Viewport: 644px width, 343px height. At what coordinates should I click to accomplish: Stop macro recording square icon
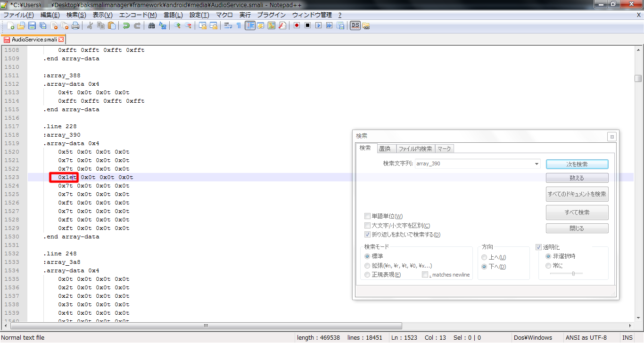click(x=307, y=25)
